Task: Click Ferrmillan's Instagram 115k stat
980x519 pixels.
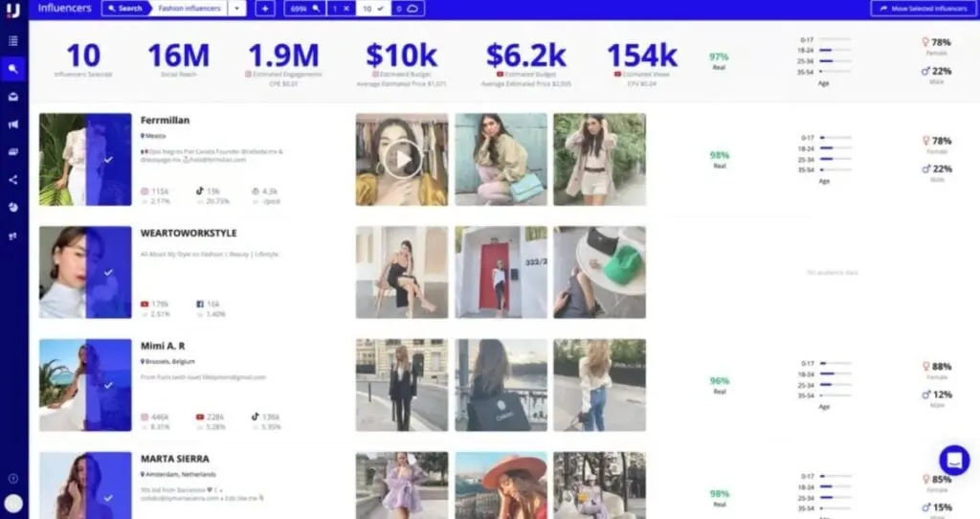Action: click(x=155, y=192)
